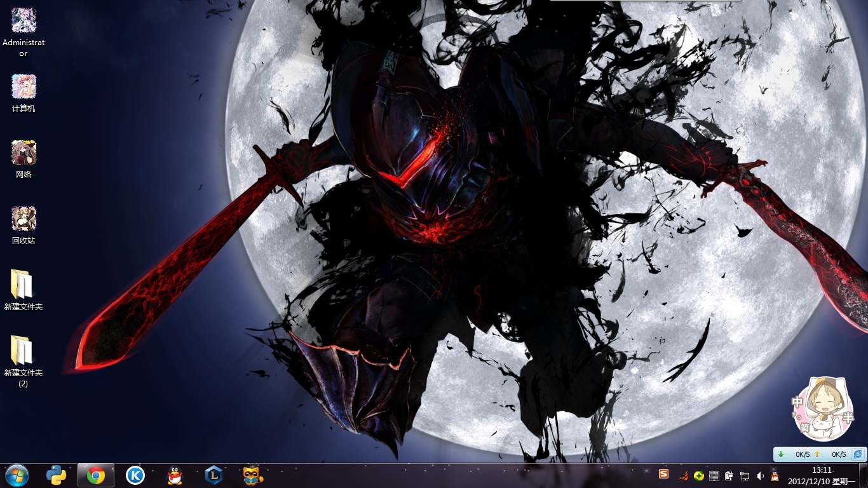Viewport: 868px width, 488px height.
Task: Select the 计算机 desktop icon
Action: pyautogui.click(x=24, y=93)
